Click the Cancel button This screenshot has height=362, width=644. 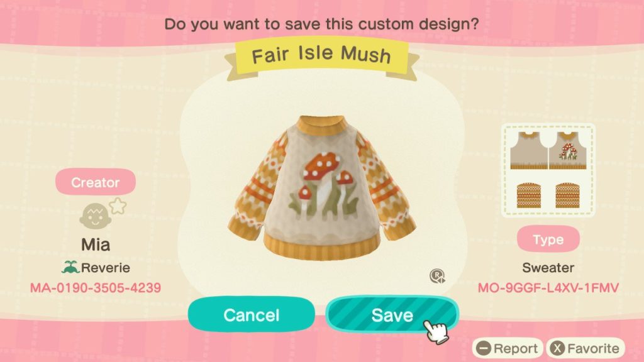(x=252, y=315)
